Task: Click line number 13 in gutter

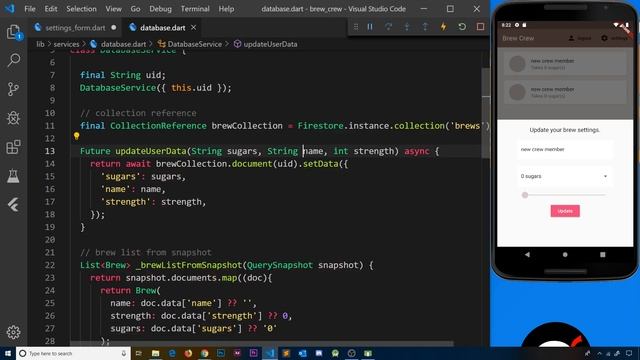Action: [49, 151]
